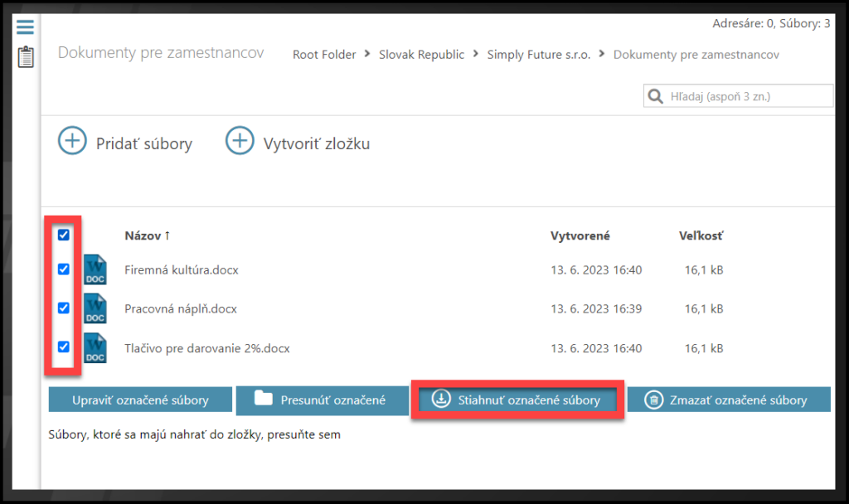Sort by the Názov column header

148,236
